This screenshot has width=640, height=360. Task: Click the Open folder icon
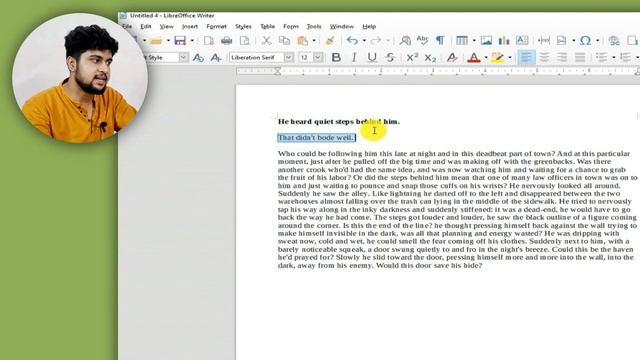156,40
